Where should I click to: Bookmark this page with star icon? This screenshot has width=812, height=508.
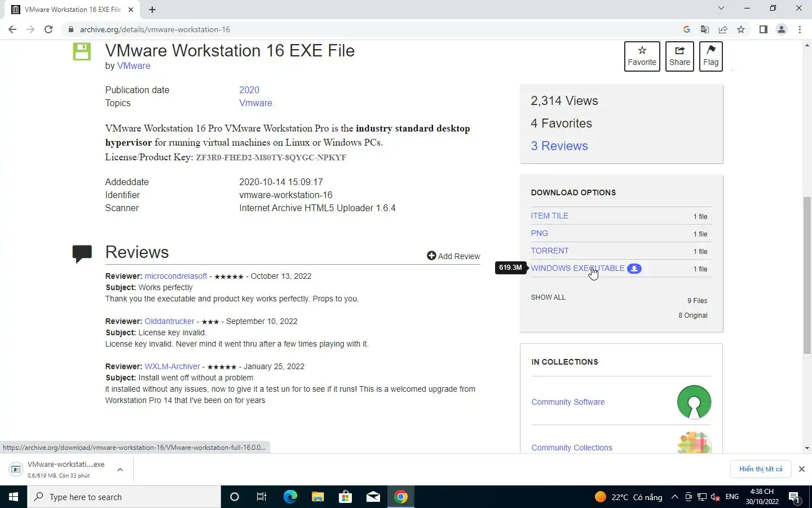pyautogui.click(x=741, y=29)
